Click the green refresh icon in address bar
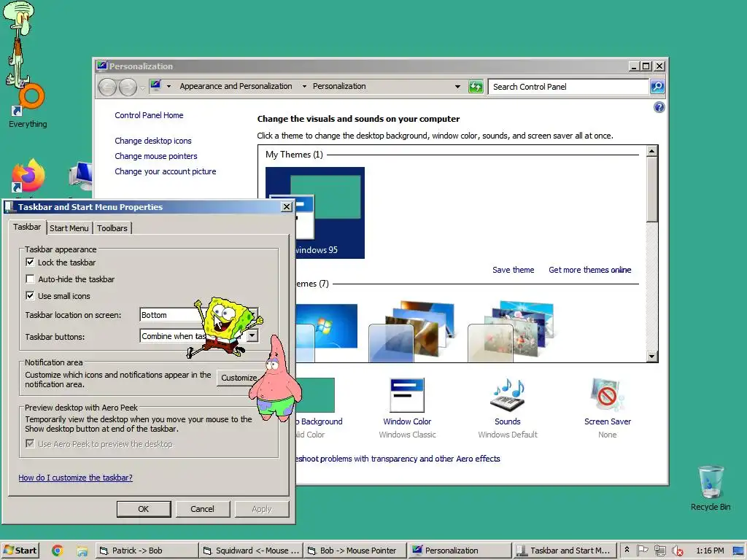This screenshot has height=560, width=747. point(476,87)
